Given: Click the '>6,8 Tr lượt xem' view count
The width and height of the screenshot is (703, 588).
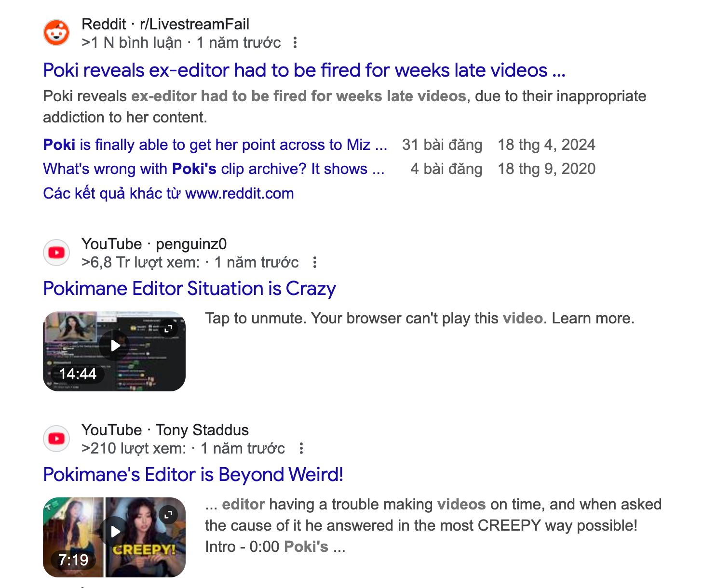Looking at the screenshot, I should pos(141,263).
